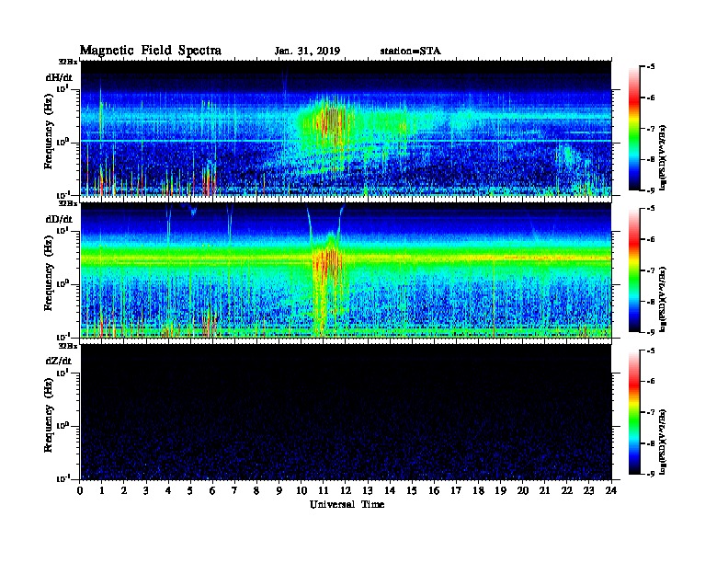Viewport: 728px width, 563px height.
Task: Click the 10^0 frequency tick of the dH/dt panel
Action: click(63, 141)
